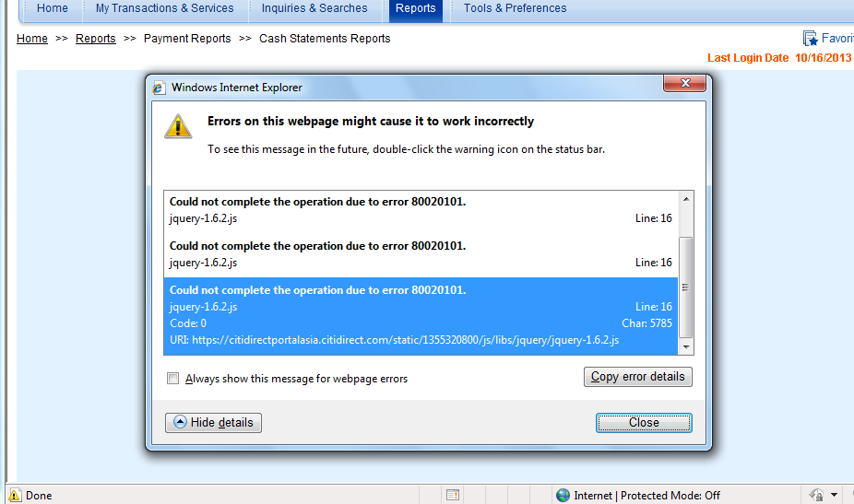
Task: Enable always show message for webpage errors
Action: coord(172,379)
